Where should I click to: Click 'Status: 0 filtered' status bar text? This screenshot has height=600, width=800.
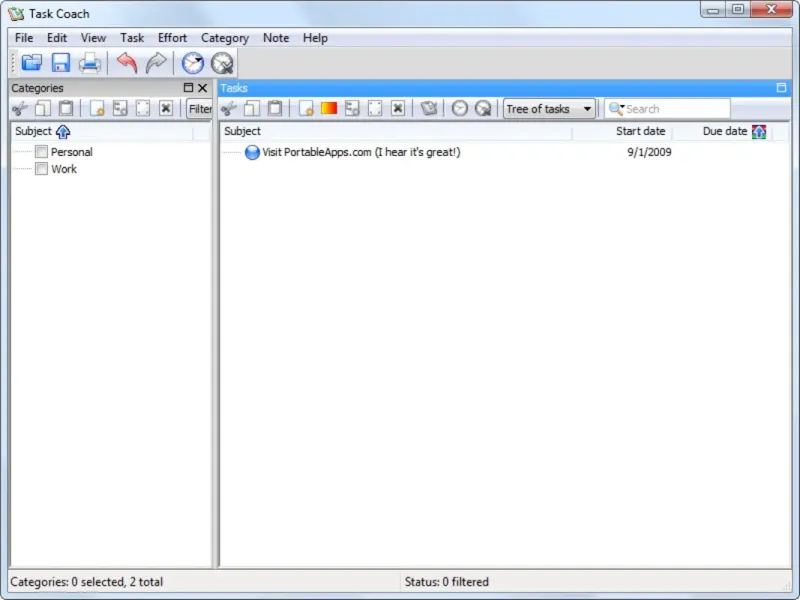[x=446, y=582]
